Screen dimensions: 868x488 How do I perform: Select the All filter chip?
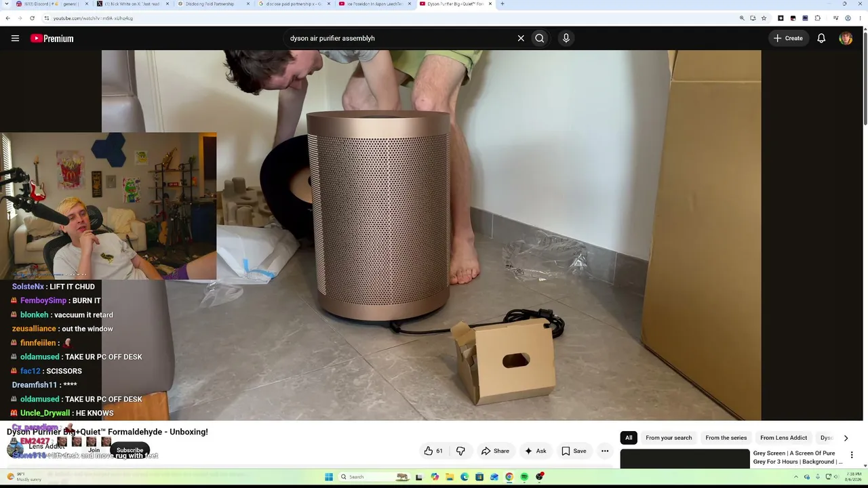click(629, 438)
